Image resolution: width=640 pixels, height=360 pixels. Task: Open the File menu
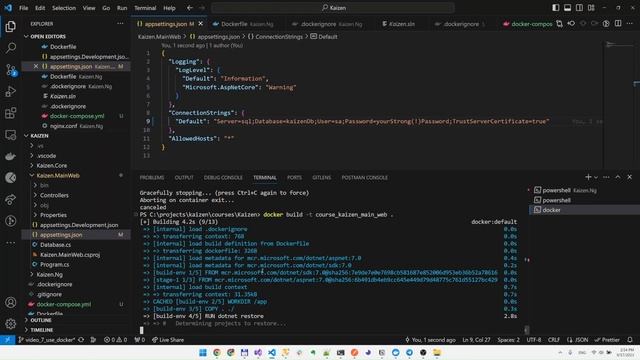24,8
